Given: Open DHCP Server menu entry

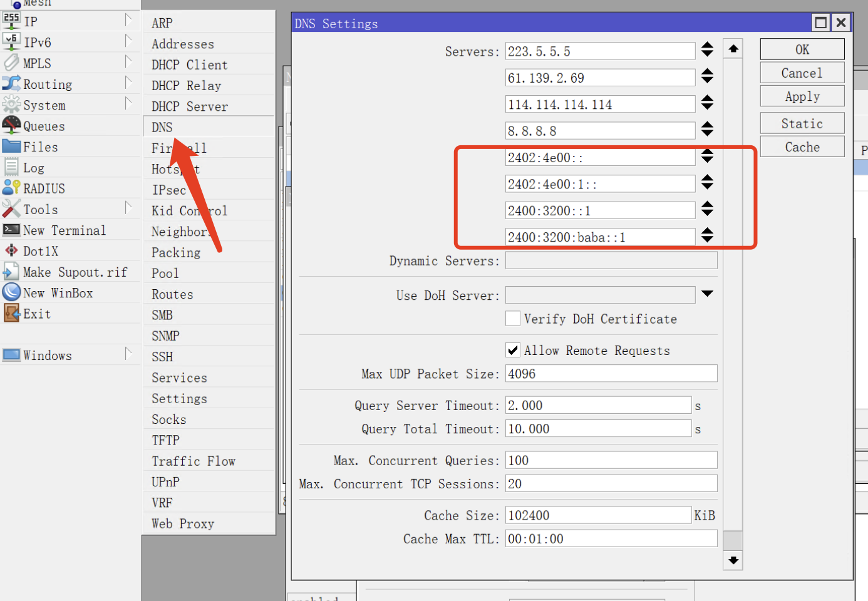Looking at the screenshot, I should pos(189,106).
